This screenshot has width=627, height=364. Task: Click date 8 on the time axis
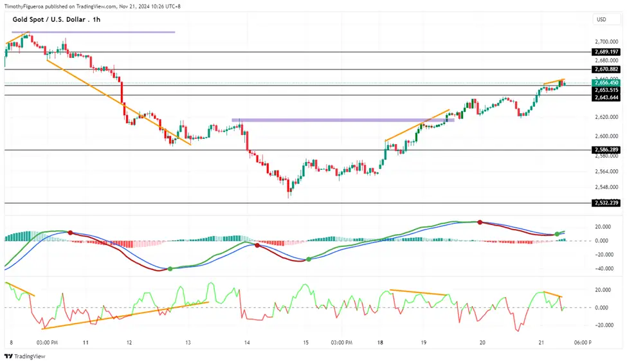point(11,342)
